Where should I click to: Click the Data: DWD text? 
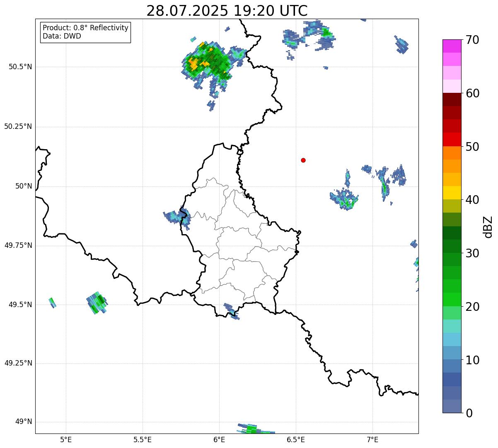[62, 36]
